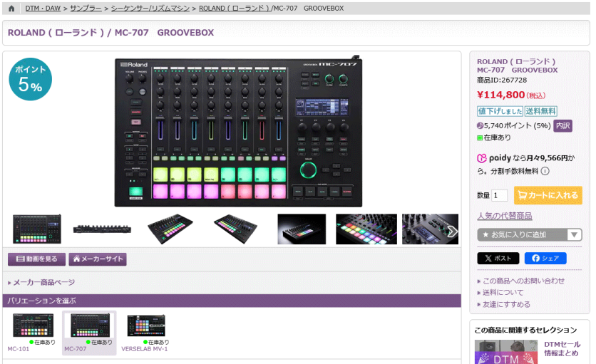Click the 内訳 points breakdown button
This screenshot has width=596, height=364.
562,126
